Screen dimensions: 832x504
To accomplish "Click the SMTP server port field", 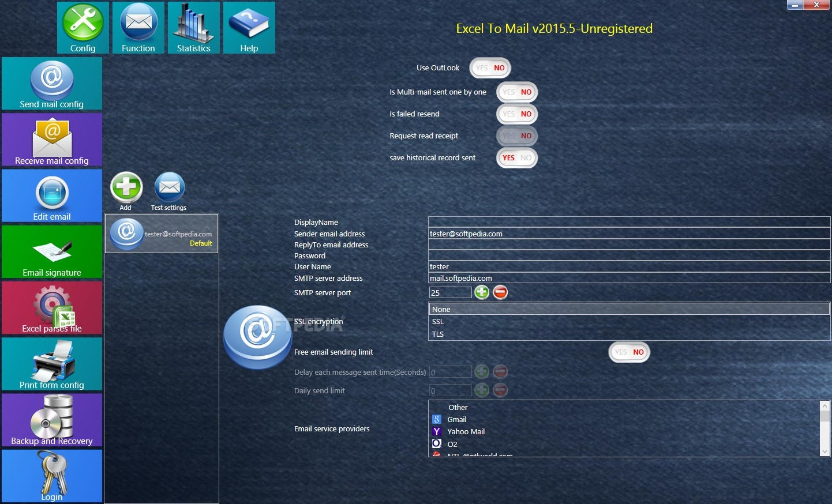I will 450,292.
